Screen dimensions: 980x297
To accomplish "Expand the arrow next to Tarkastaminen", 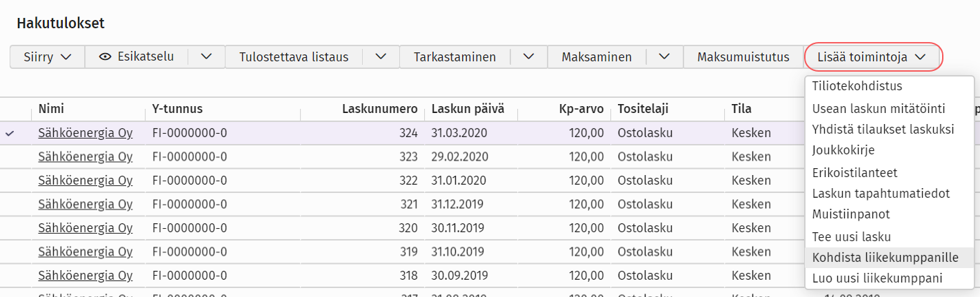I will tap(529, 57).
